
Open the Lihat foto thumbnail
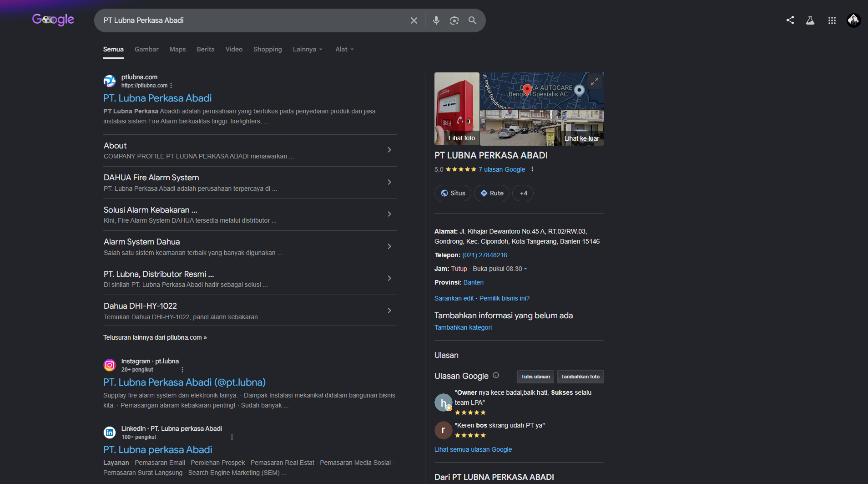[457, 109]
